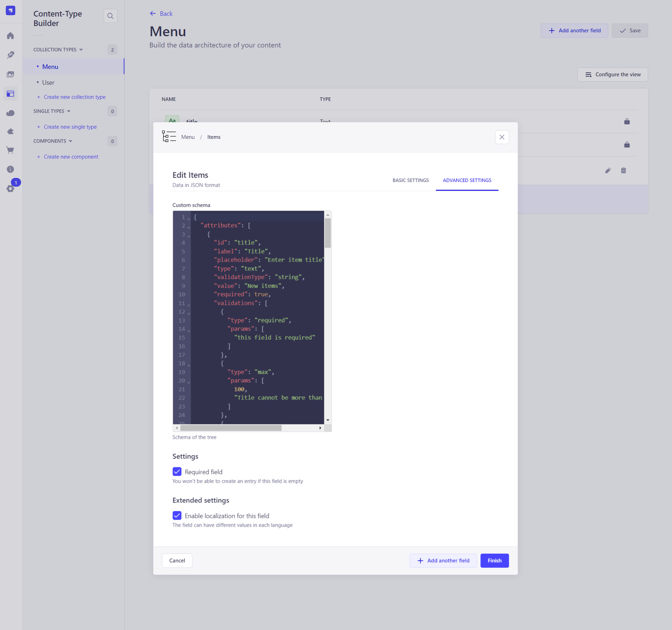The image size is (672, 630).
Task: Click the code editor horizontal scrollbar
Action: point(231,428)
